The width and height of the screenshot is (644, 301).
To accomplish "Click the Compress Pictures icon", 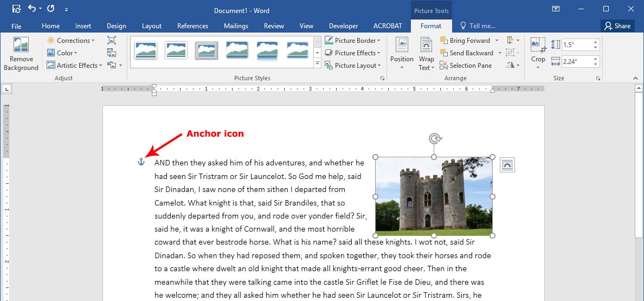I will pos(111,40).
